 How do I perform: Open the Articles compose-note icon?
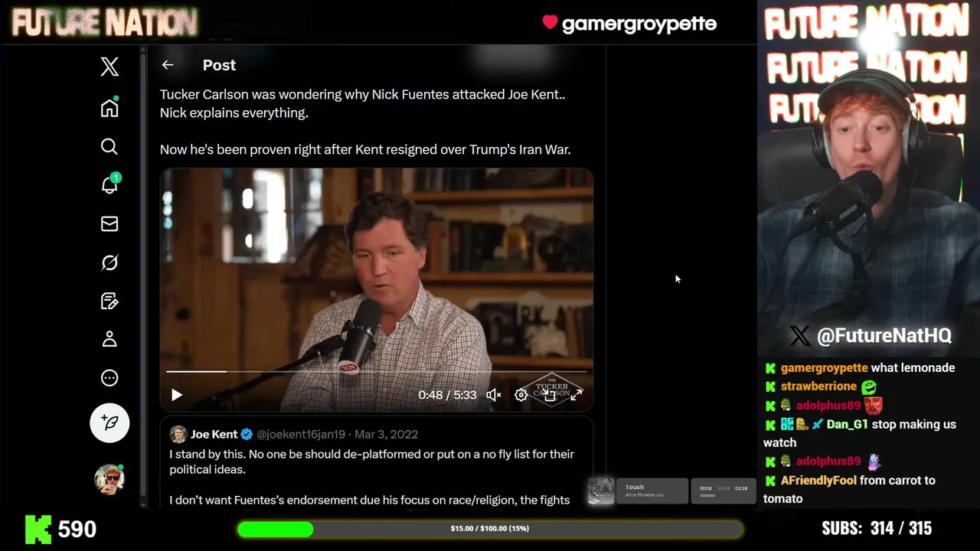pos(109,301)
